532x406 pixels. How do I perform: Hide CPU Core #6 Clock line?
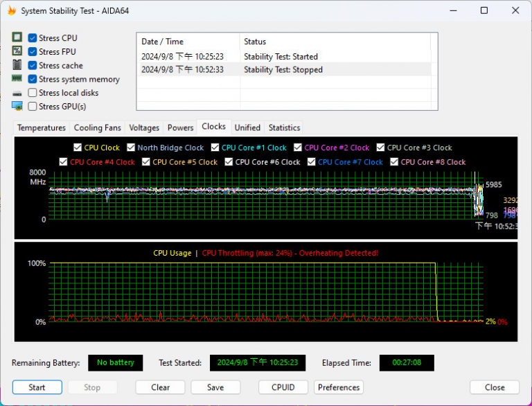[x=229, y=162]
